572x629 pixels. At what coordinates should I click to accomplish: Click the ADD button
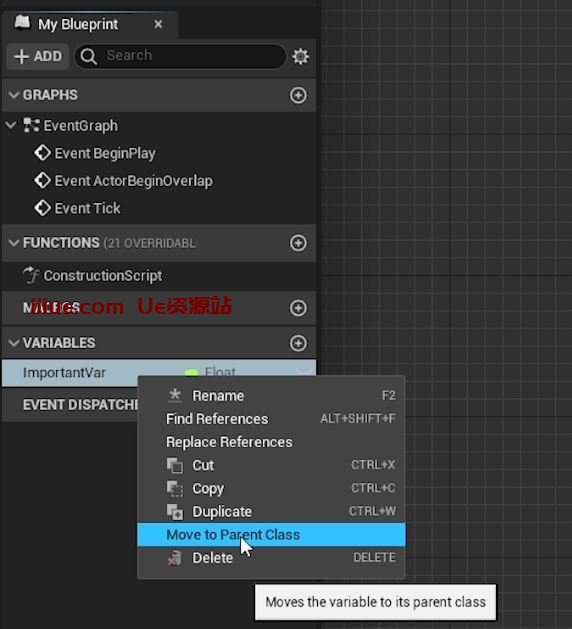coord(38,56)
